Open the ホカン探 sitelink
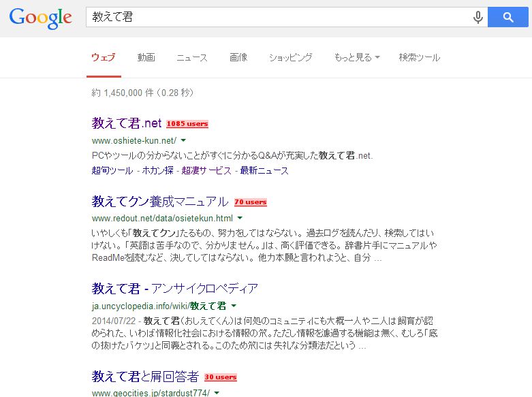Screen dimensions: 532x397 coord(158,170)
